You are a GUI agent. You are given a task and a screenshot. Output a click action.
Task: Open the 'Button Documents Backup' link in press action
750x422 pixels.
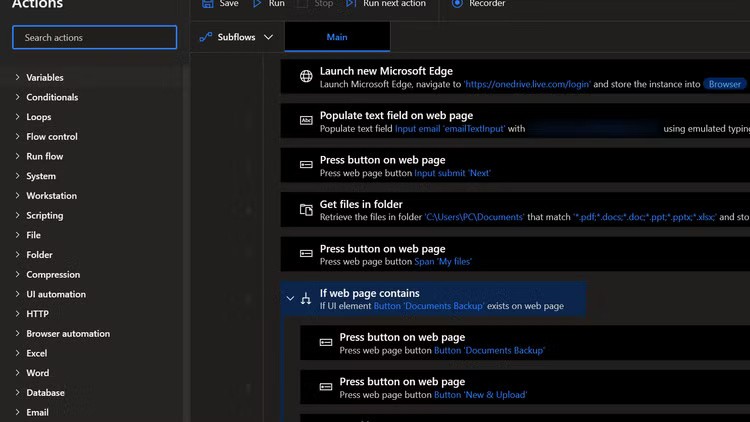point(489,350)
